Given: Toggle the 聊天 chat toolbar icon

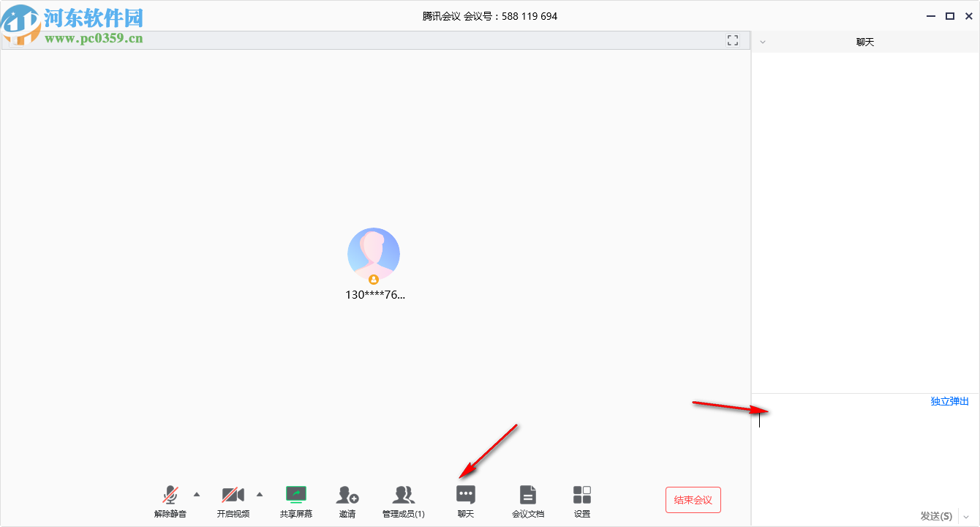Looking at the screenshot, I should [466, 501].
